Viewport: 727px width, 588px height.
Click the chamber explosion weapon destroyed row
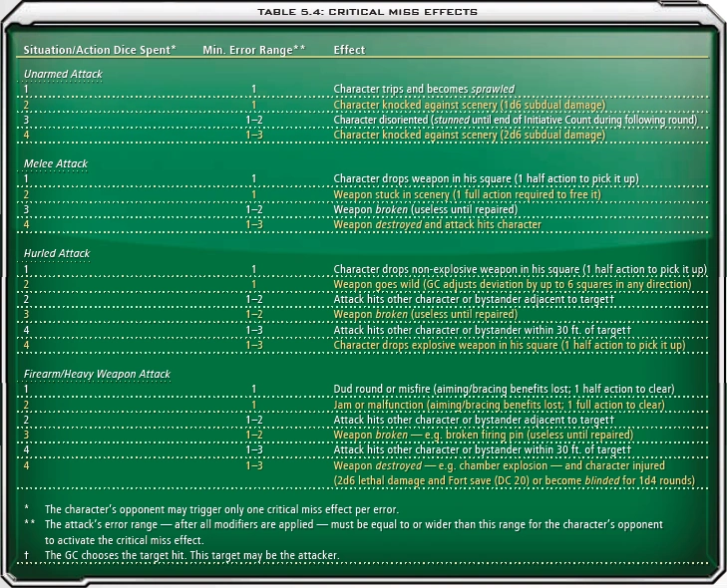click(x=363, y=473)
